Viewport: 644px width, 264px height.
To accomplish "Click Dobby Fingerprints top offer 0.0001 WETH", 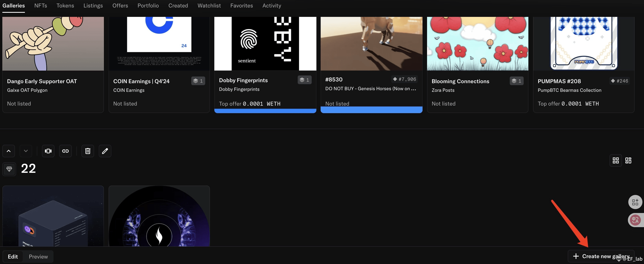I will tap(250, 104).
